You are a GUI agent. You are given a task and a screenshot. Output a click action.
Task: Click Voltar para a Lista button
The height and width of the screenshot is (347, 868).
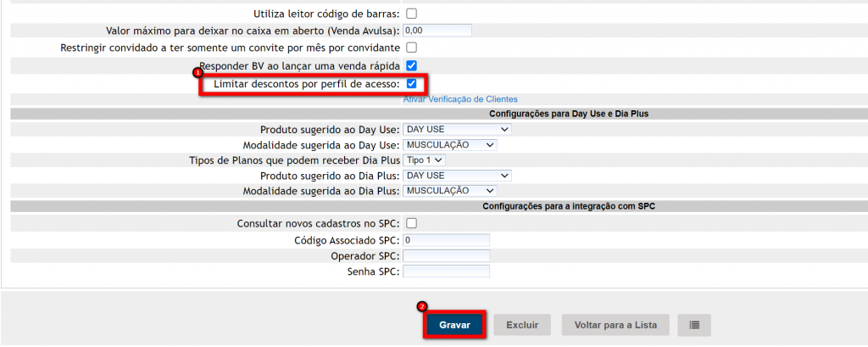point(615,325)
